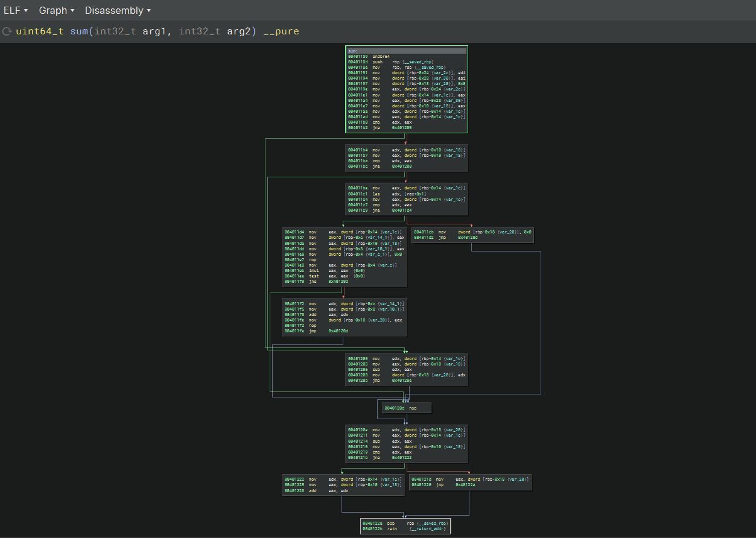The image size is (756, 538).
Task: Click the uint64_t return type in signature
Action: [39, 31]
